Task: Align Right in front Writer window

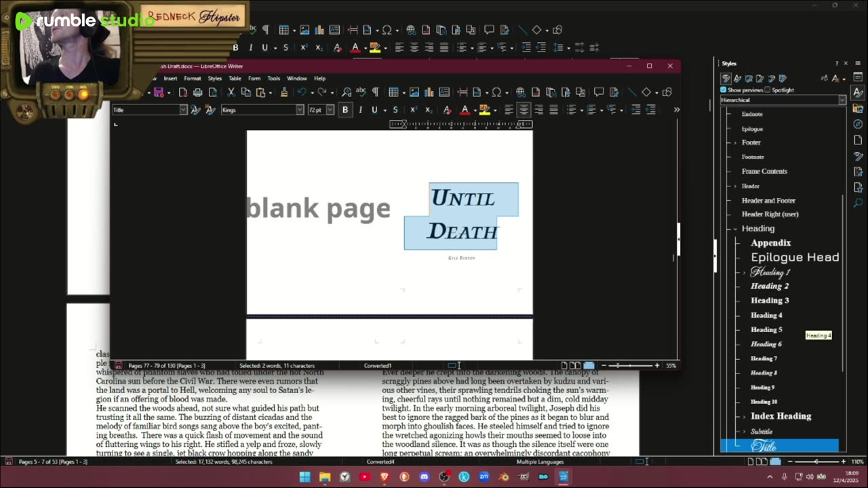Action: (538, 110)
